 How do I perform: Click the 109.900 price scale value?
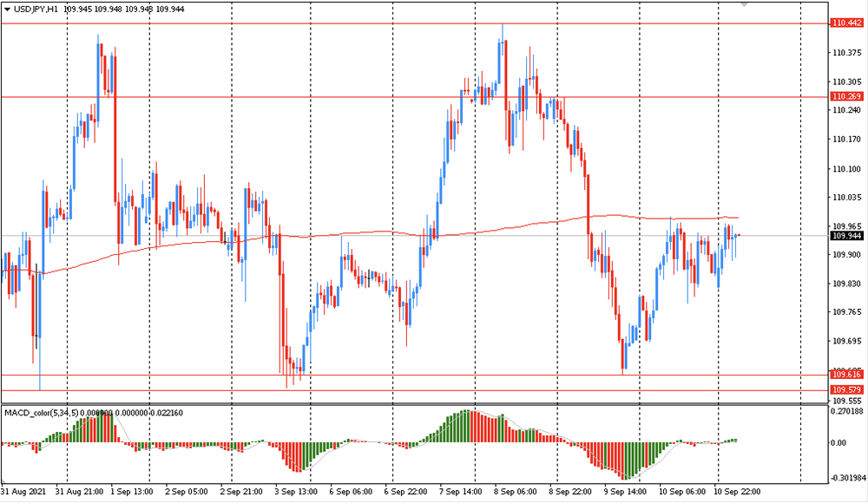[x=847, y=255]
